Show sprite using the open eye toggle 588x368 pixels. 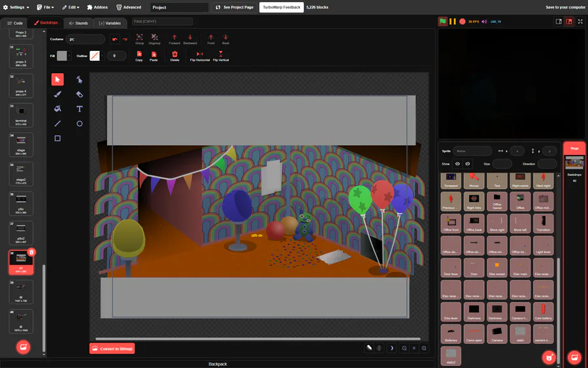point(457,163)
